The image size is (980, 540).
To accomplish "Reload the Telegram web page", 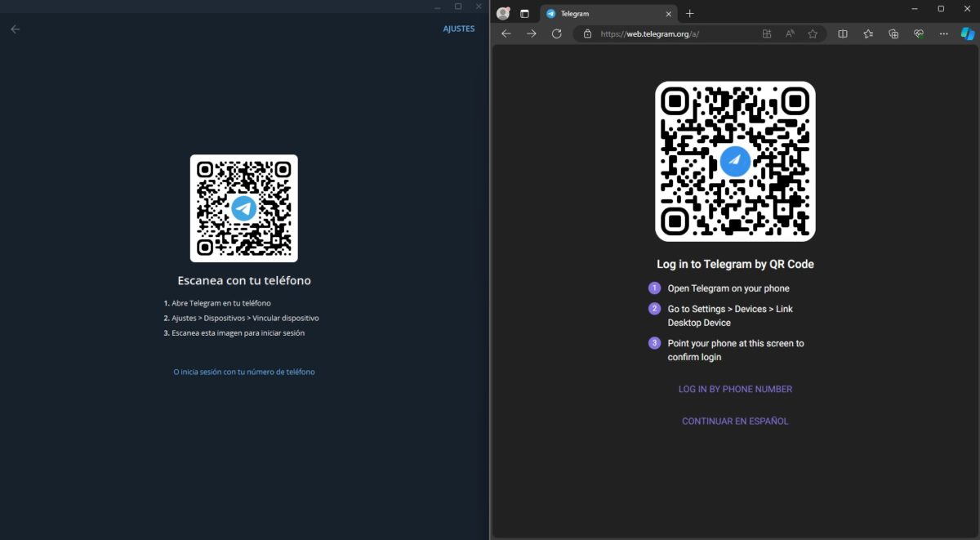I will [x=557, y=33].
